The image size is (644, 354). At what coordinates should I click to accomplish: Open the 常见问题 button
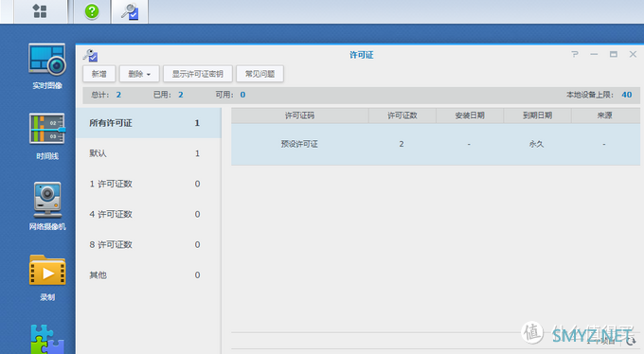(x=259, y=74)
